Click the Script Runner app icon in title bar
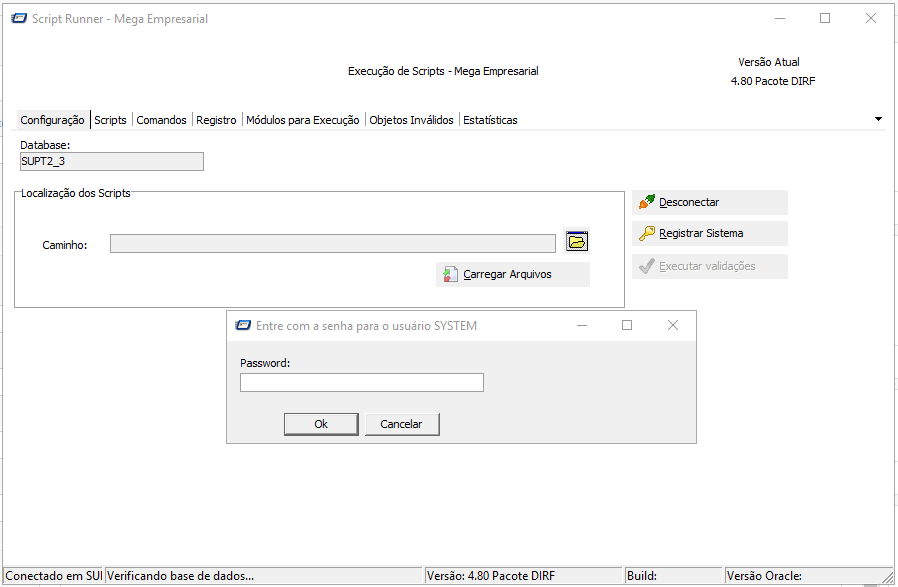 pos(19,18)
